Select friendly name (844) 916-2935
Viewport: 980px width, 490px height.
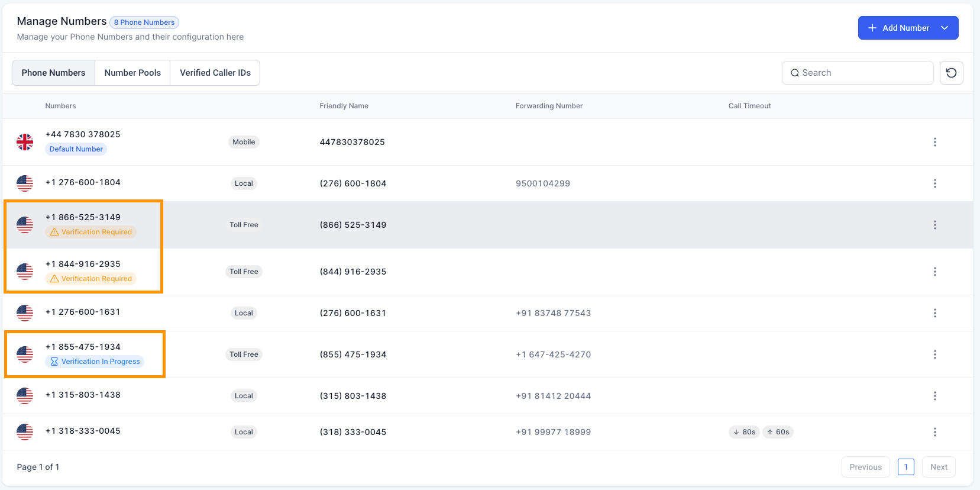tap(352, 272)
